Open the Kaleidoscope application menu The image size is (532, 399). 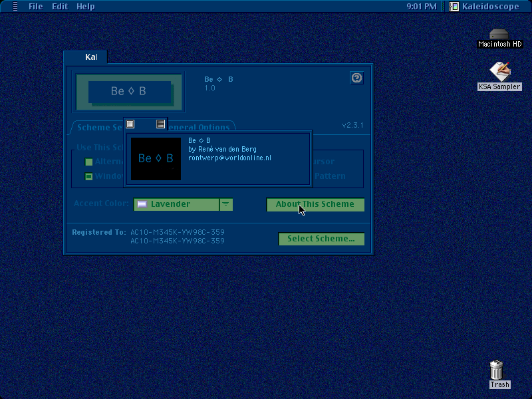pos(485,7)
